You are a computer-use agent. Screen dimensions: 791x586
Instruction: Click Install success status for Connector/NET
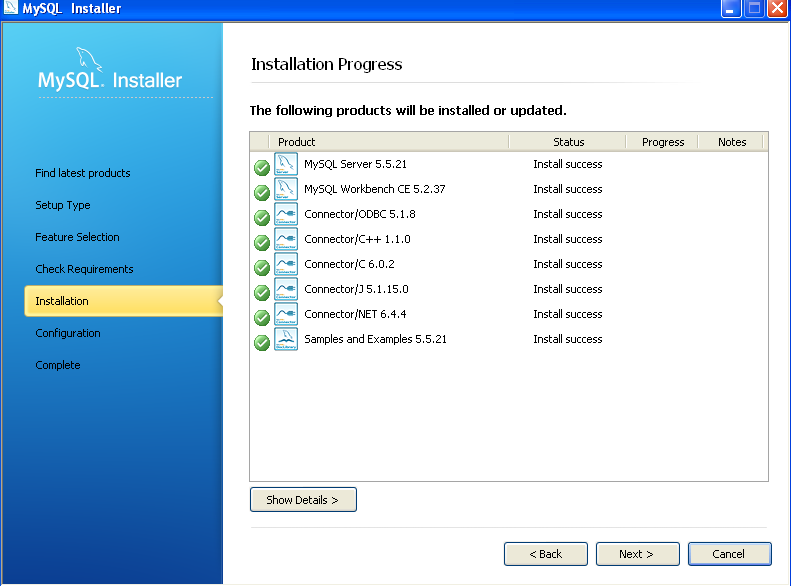[x=568, y=314]
